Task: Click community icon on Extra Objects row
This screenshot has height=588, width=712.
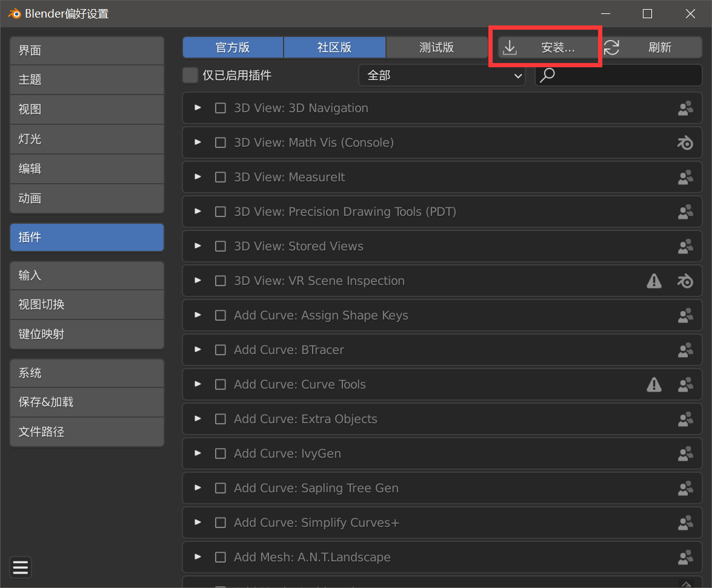Action: coord(685,419)
